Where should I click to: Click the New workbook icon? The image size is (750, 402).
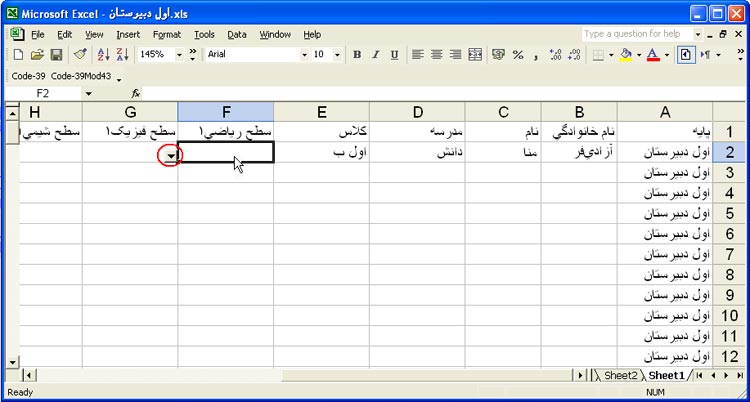17,54
